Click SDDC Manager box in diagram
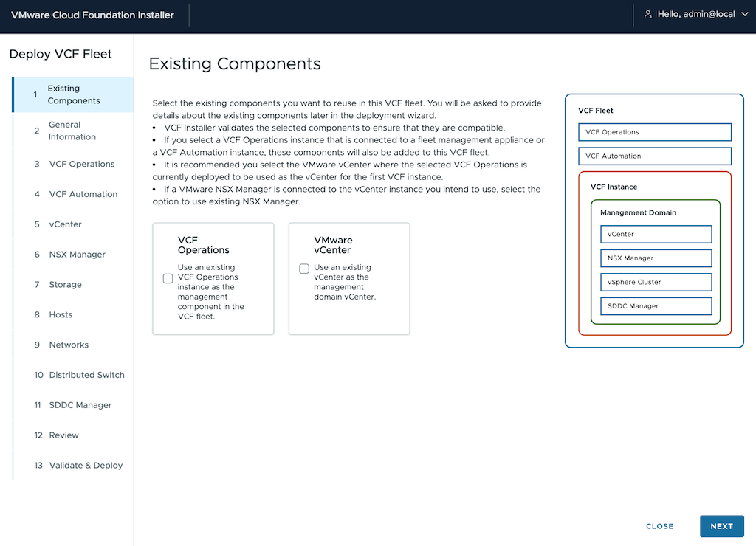The height and width of the screenshot is (546, 756). click(x=656, y=306)
